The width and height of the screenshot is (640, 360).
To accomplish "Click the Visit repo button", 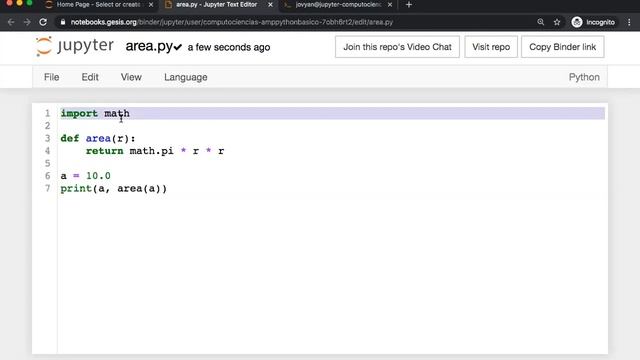I will pos(491,47).
